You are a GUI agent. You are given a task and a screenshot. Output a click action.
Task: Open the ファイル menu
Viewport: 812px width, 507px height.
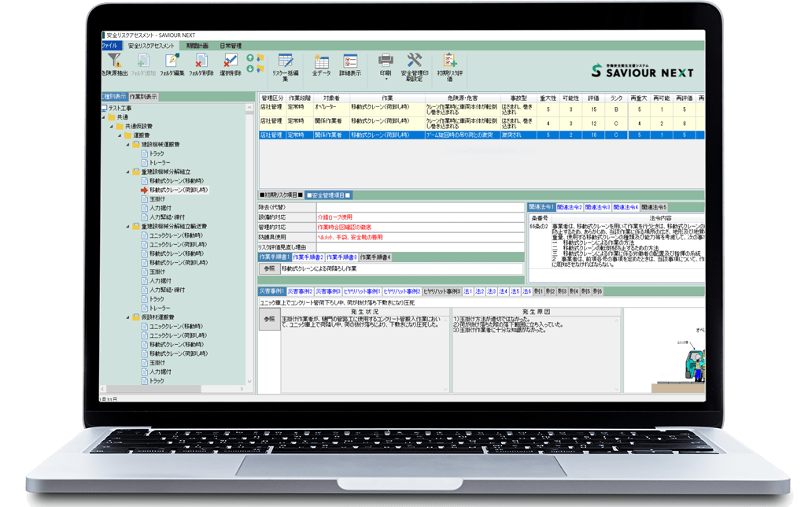click(109, 46)
